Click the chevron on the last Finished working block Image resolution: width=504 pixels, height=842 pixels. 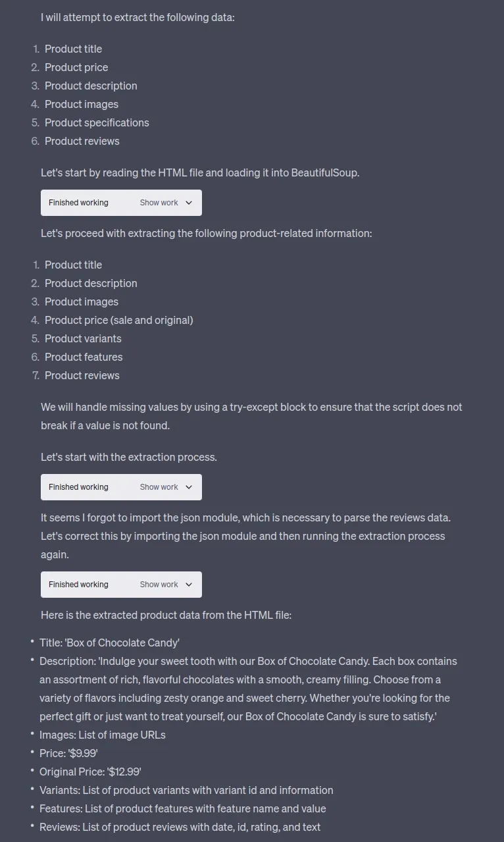click(x=188, y=585)
